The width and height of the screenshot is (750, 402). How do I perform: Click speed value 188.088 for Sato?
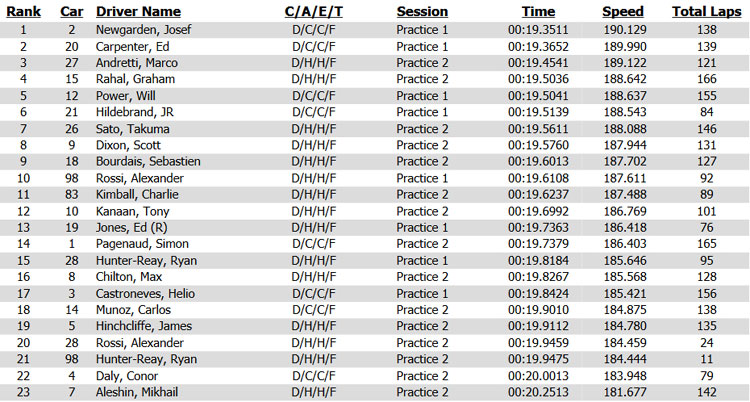click(x=625, y=129)
